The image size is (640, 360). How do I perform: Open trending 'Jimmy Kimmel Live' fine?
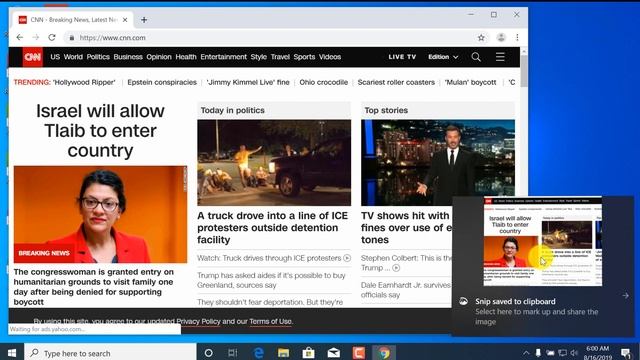click(248, 82)
